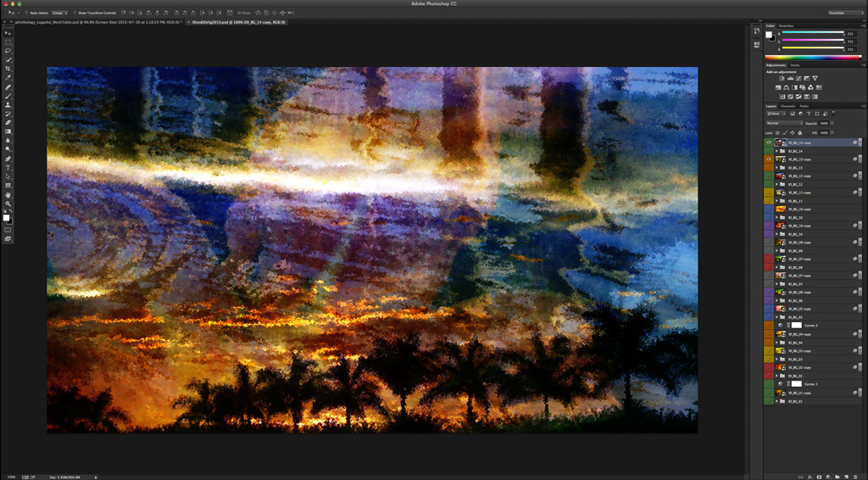Show the ID_BG_12 copy layer

pos(769,176)
